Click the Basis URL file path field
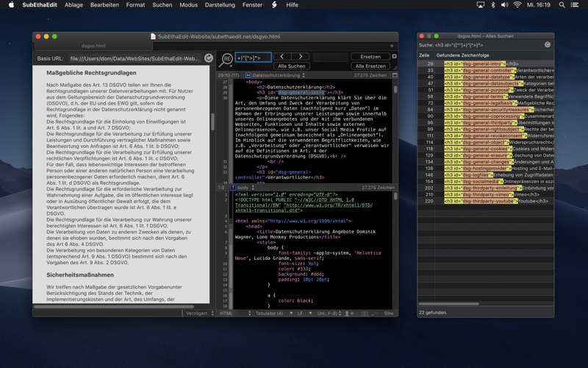The width and height of the screenshot is (588, 368). (x=135, y=59)
